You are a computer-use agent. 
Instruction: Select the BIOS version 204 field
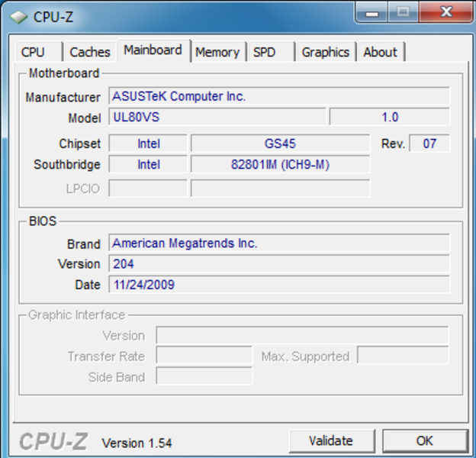[279, 263]
